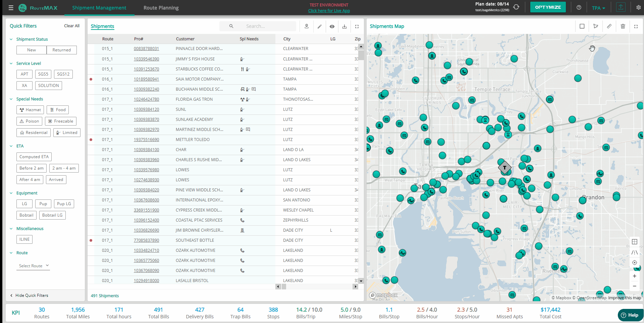The image size is (644, 323).
Task: Toggle the Hazmat special needs filter
Action: click(x=30, y=110)
